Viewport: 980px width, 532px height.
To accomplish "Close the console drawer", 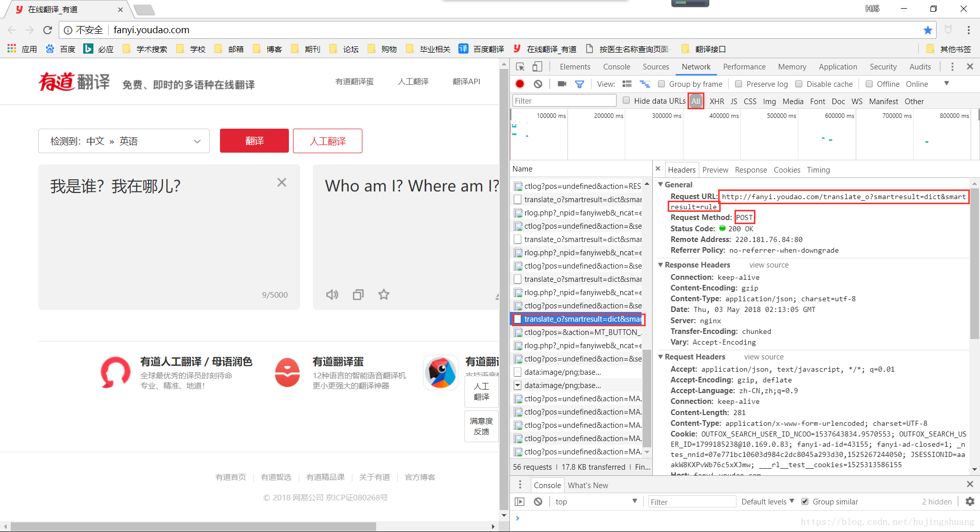I will tap(970, 484).
